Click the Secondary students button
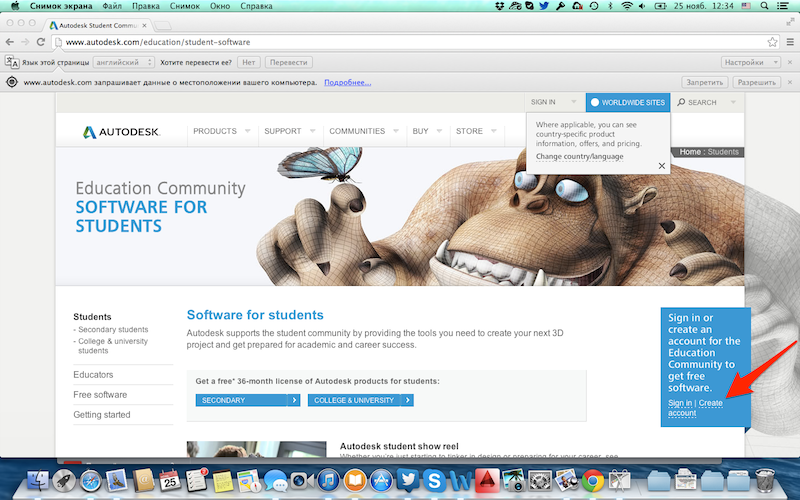The height and width of the screenshot is (500, 800). (247, 400)
